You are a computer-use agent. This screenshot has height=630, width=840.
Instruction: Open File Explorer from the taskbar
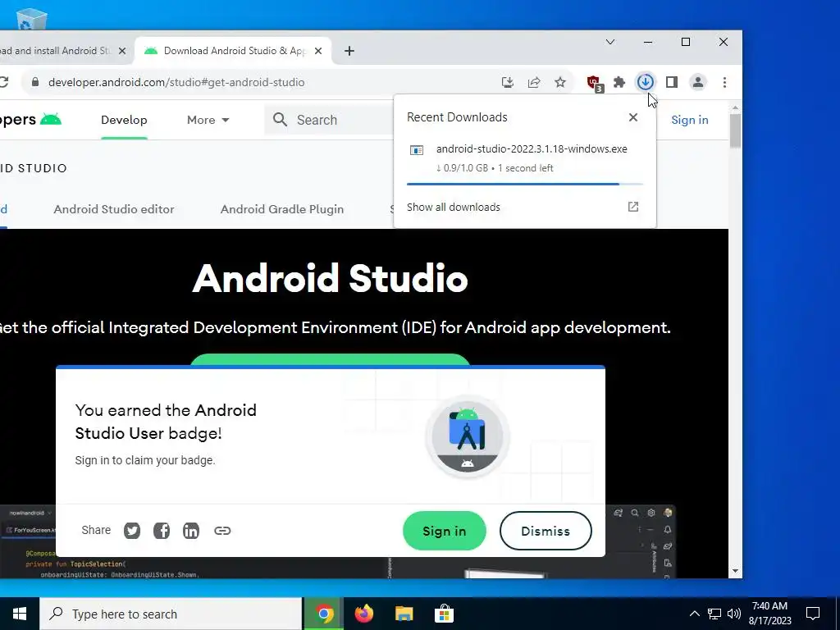coord(404,614)
